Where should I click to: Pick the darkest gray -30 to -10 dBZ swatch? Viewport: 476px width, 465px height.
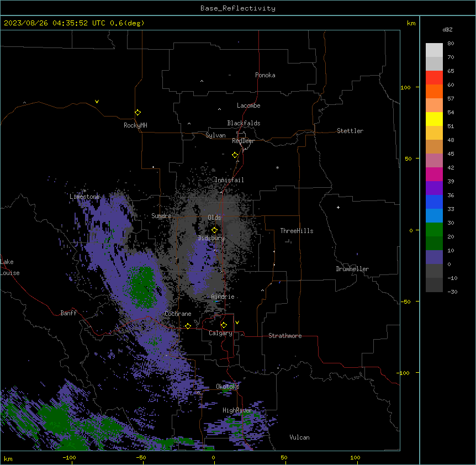[434, 285]
